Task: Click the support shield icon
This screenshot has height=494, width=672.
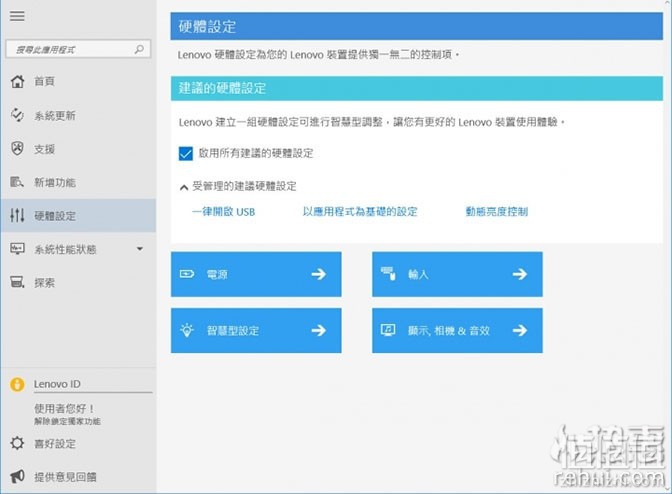Action: (x=17, y=149)
